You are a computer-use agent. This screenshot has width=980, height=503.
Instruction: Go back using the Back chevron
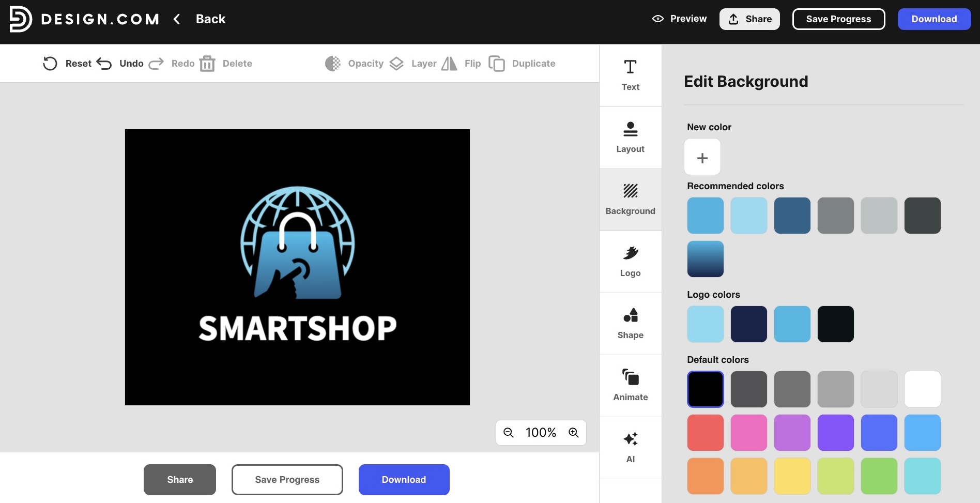(177, 19)
